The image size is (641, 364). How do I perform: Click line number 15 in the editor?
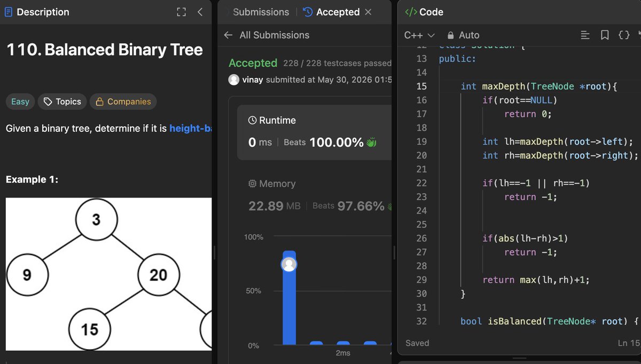tap(421, 86)
